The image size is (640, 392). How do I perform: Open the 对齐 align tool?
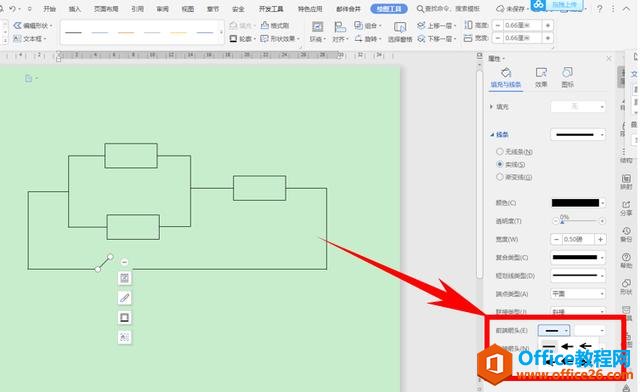(x=340, y=32)
